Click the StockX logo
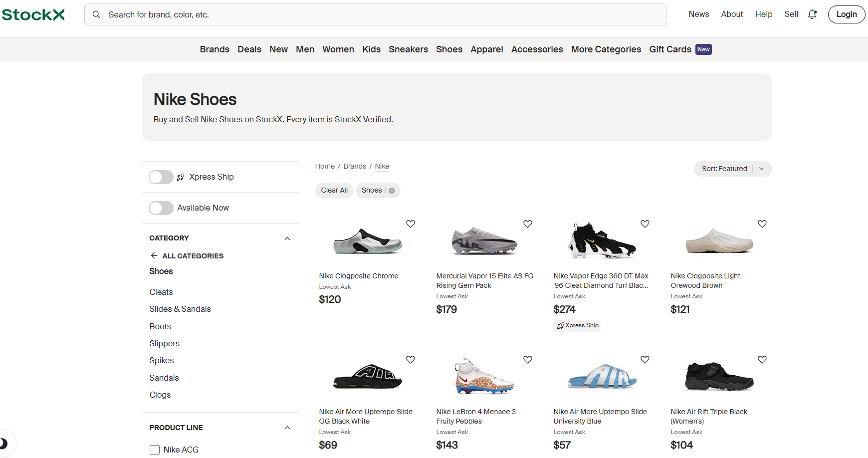 click(x=33, y=14)
